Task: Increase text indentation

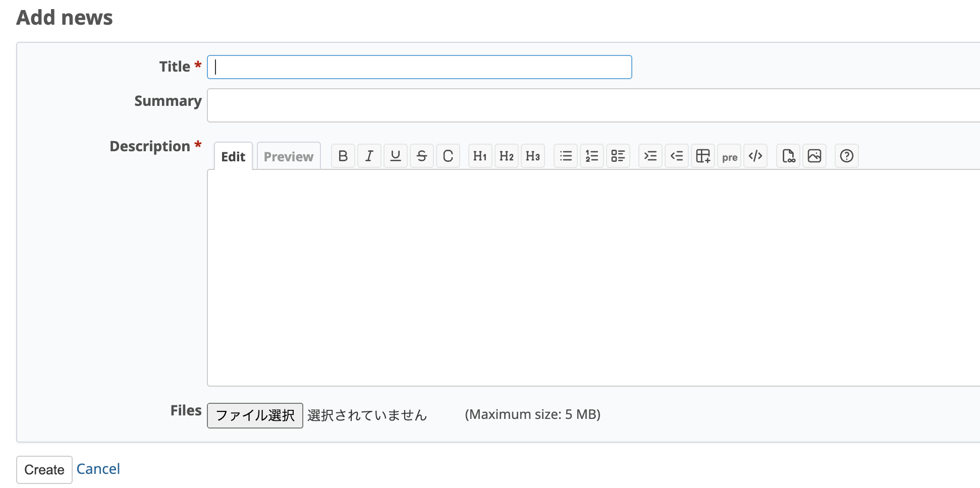Action: click(650, 156)
